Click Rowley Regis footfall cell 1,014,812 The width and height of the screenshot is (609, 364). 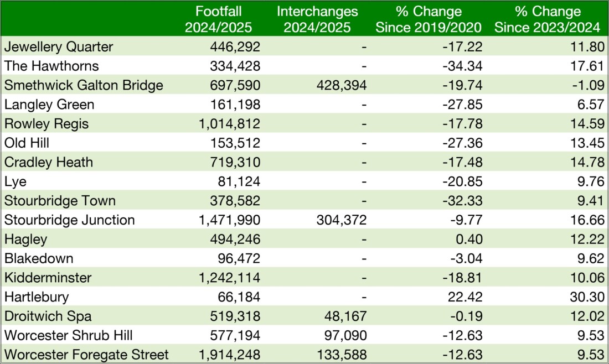230,124
